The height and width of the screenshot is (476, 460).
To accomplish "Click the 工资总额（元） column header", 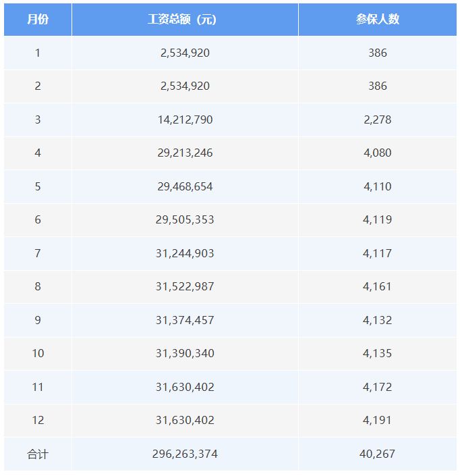I will click(182, 20).
